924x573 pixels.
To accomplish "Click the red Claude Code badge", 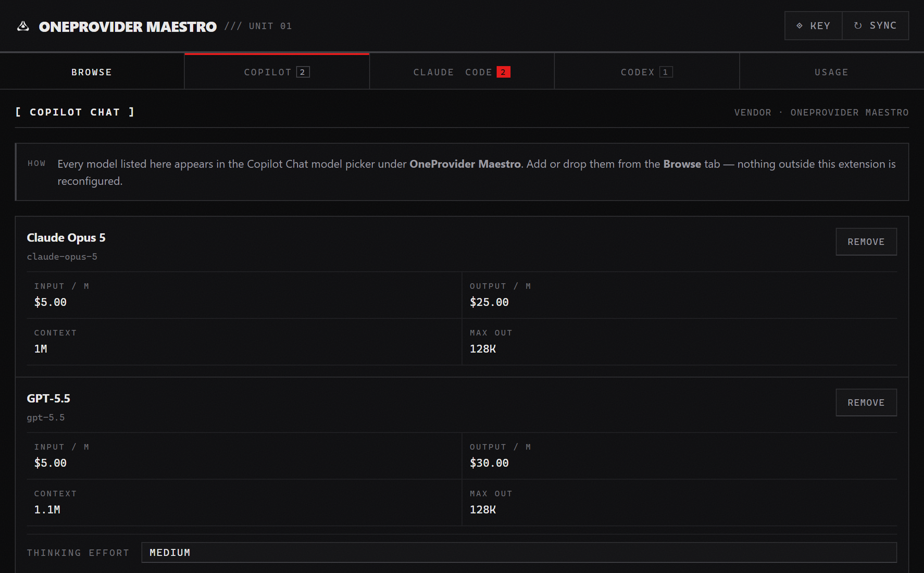I will coord(503,72).
